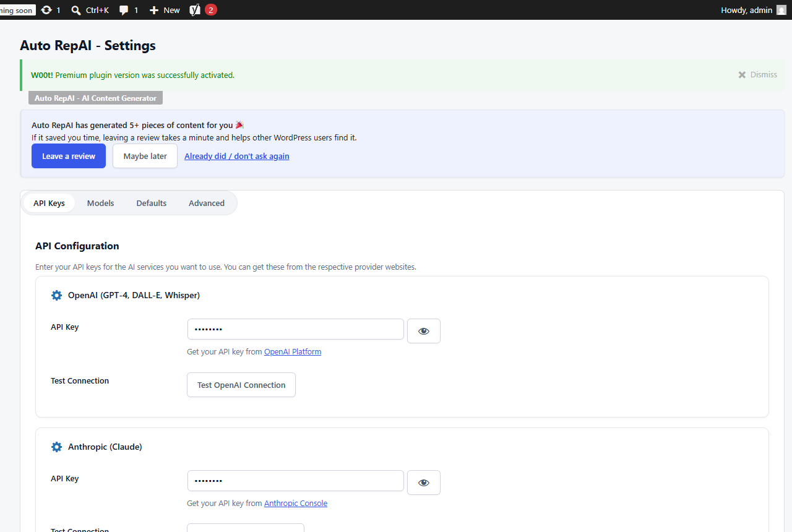Open the OpenAI Platform link
792x532 pixels.
point(293,351)
